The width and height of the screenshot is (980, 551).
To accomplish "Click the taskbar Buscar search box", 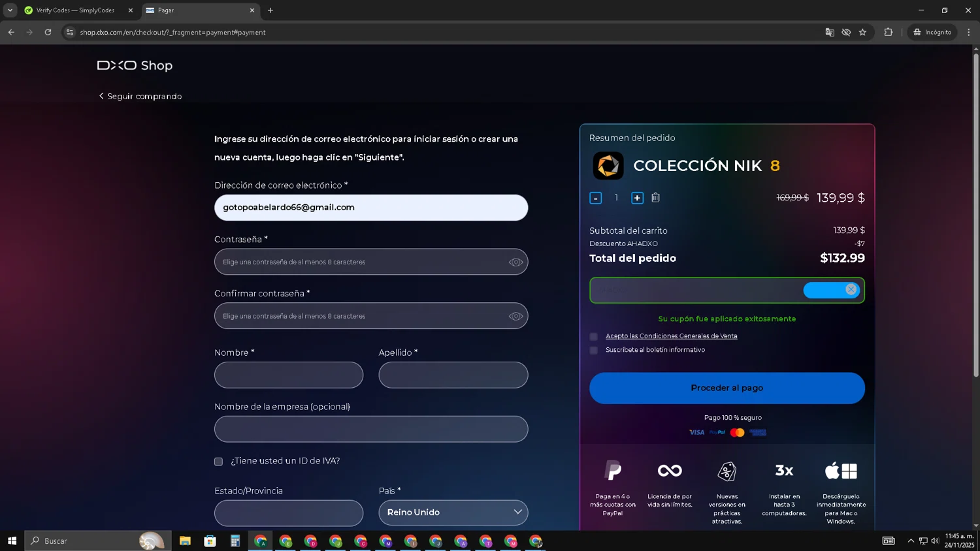I will click(98, 541).
